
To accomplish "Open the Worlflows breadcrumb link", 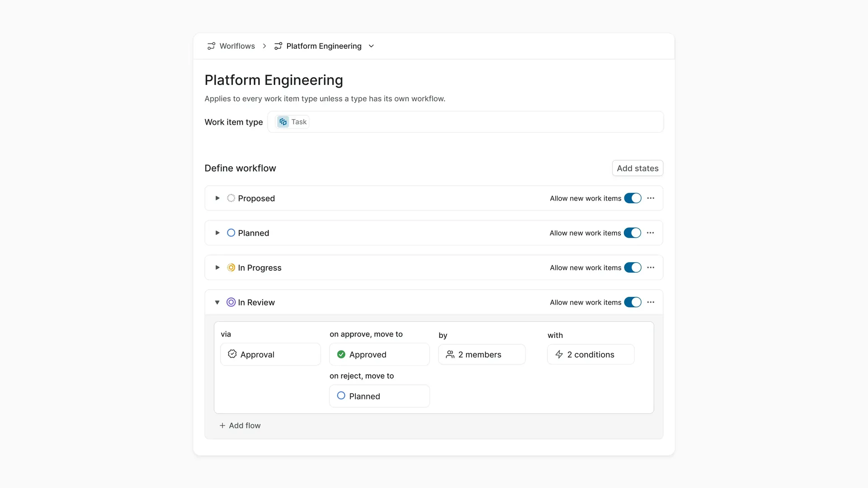I will 237,46.
